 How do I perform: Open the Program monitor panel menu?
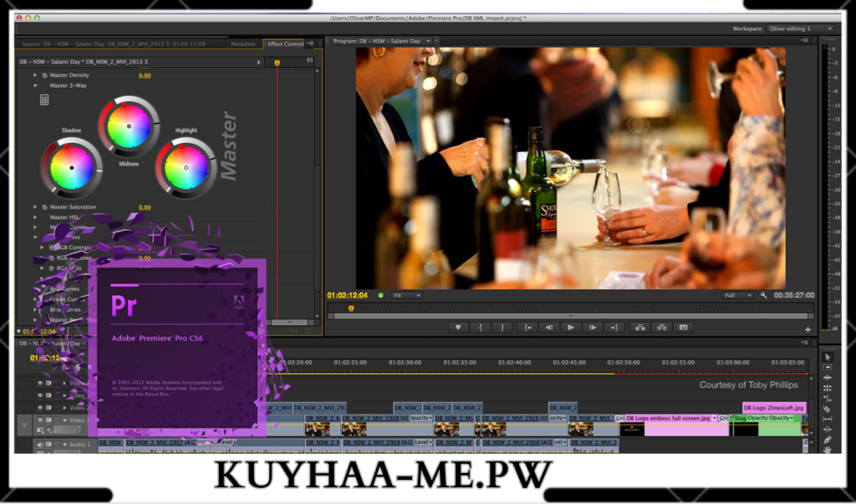pos(805,40)
